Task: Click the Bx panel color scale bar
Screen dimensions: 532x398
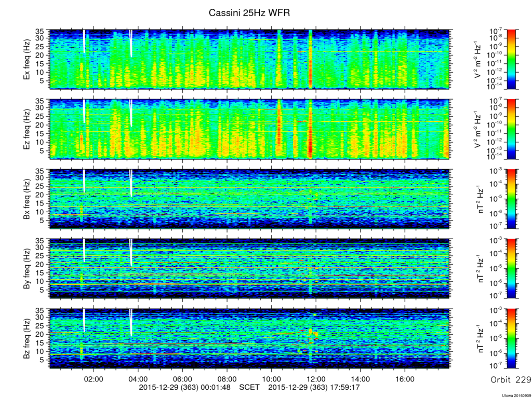Action: (511, 199)
